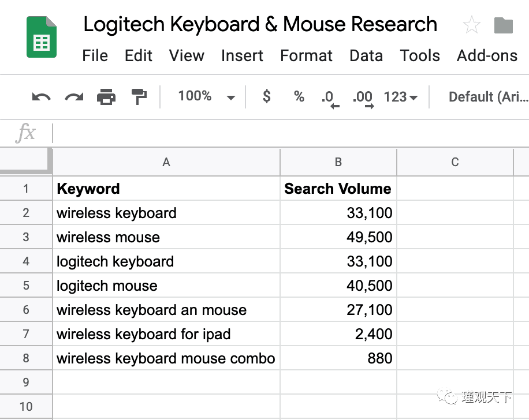Redo the last undone action
This screenshot has width=529, height=420.
[x=73, y=97]
